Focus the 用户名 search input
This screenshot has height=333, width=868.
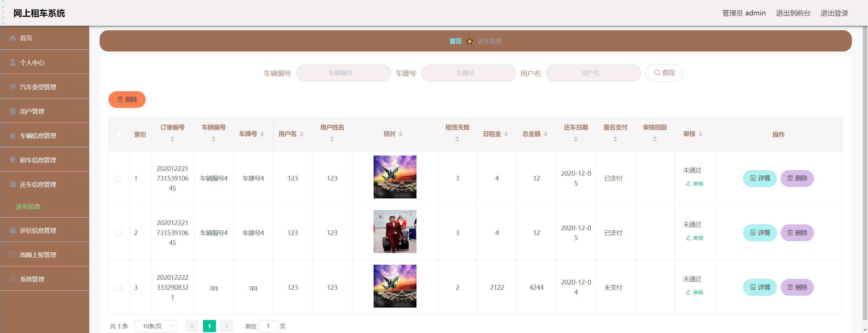(x=593, y=73)
